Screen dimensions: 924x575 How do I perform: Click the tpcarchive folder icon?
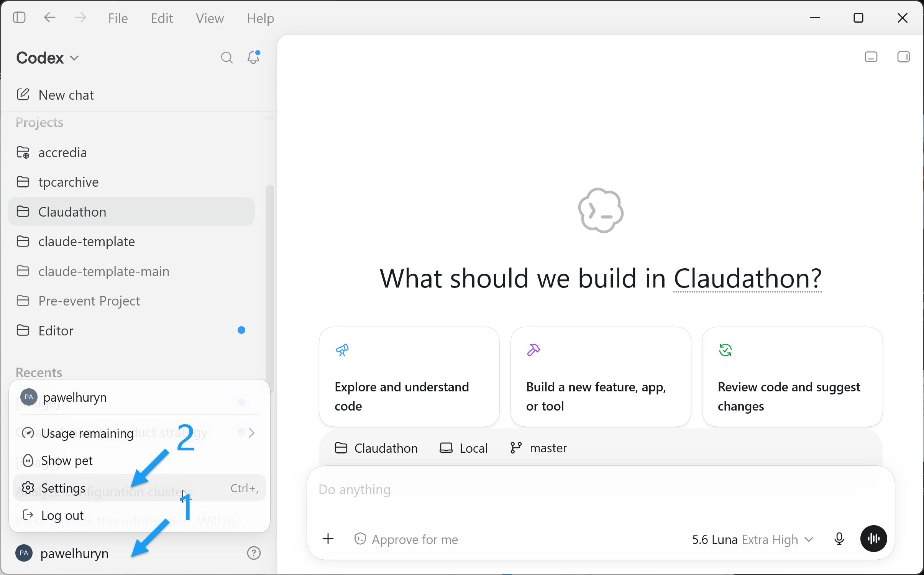23,182
